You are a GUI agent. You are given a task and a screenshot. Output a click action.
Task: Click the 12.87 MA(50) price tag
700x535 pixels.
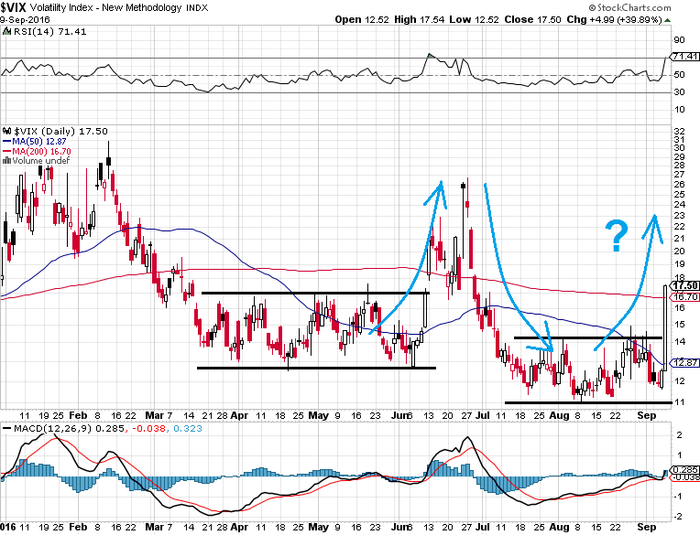(x=686, y=363)
